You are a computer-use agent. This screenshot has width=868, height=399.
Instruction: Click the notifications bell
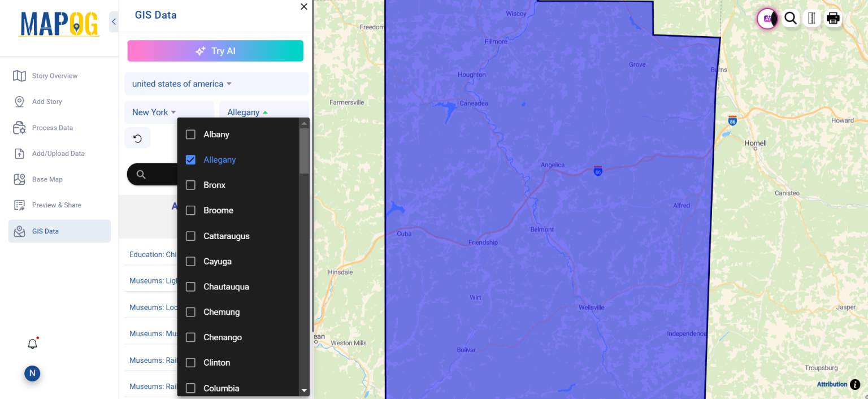32,343
